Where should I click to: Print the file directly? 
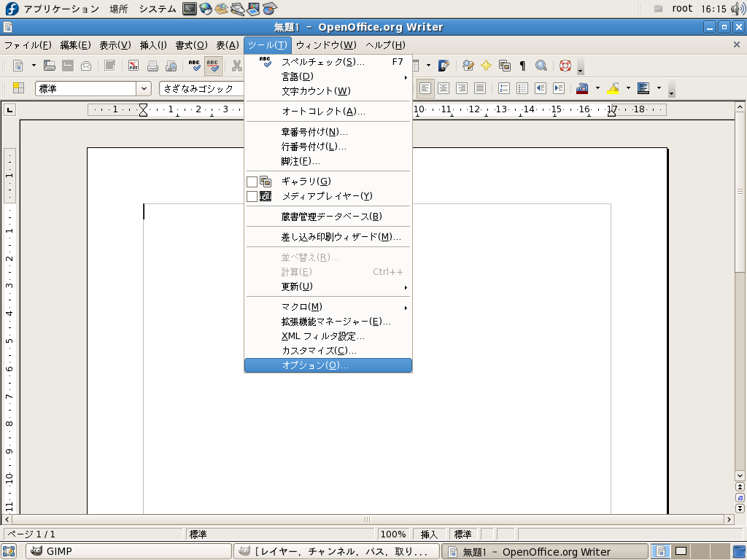(x=152, y=66)
